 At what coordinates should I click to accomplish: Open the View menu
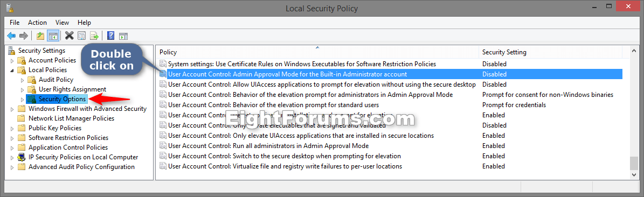tap(63, 23)
